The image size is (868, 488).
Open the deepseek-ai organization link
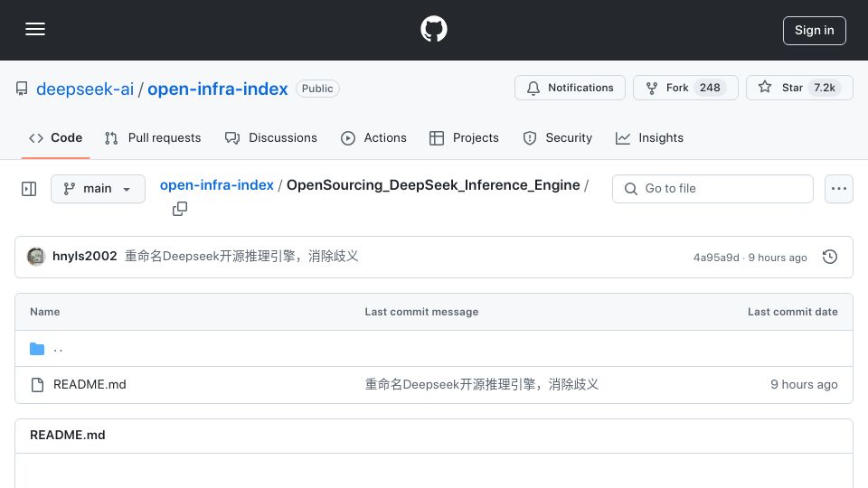point(85,89)
